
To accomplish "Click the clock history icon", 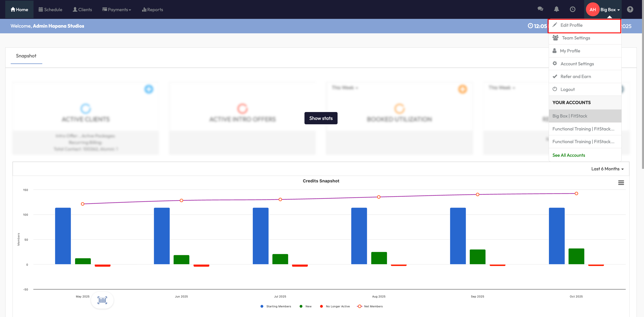I will click(573, 9).
